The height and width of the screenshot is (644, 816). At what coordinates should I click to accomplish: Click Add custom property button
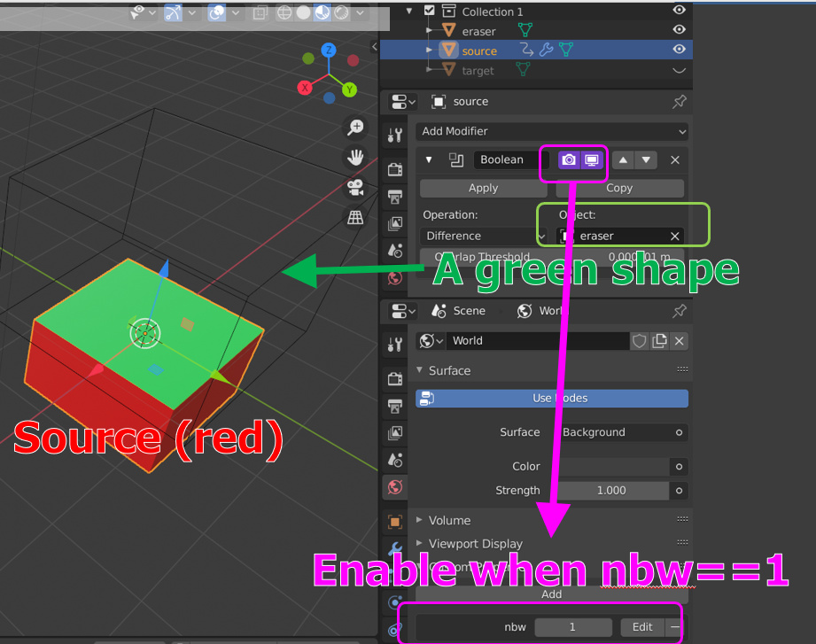pyautogui.click(x=552, y=594)
